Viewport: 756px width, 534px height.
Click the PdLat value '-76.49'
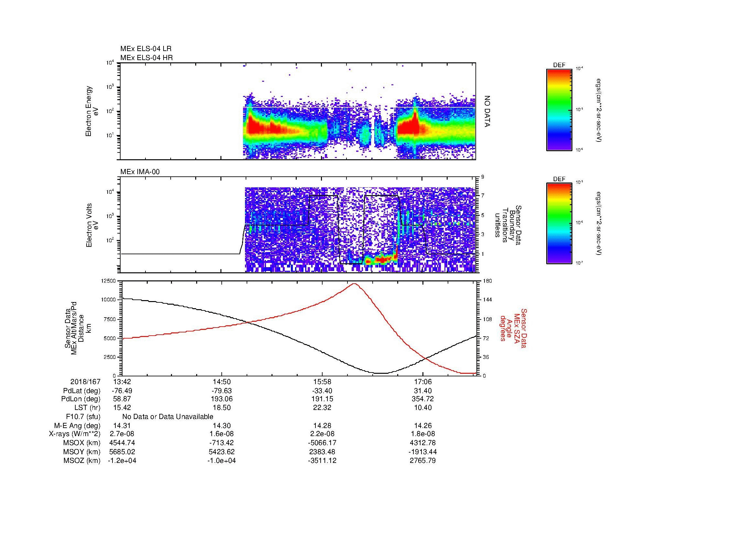pyautogui.click(x=122, y=391)
